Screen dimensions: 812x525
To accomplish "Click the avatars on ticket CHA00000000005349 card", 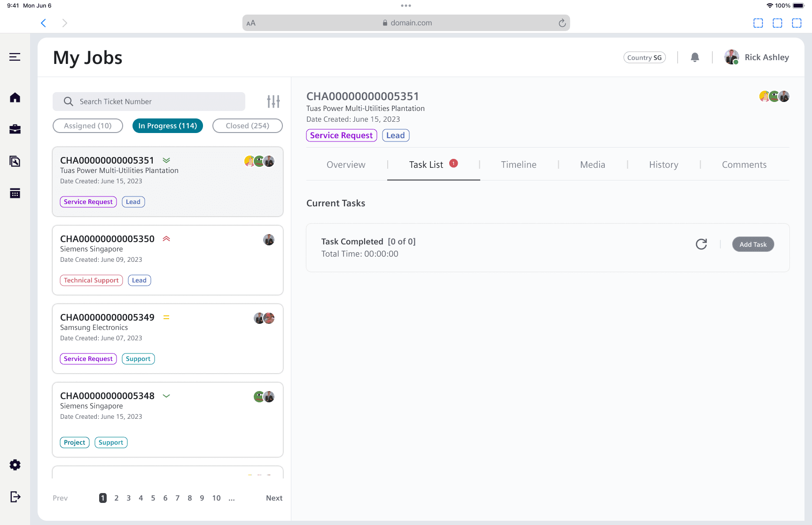I will (264, 318).
